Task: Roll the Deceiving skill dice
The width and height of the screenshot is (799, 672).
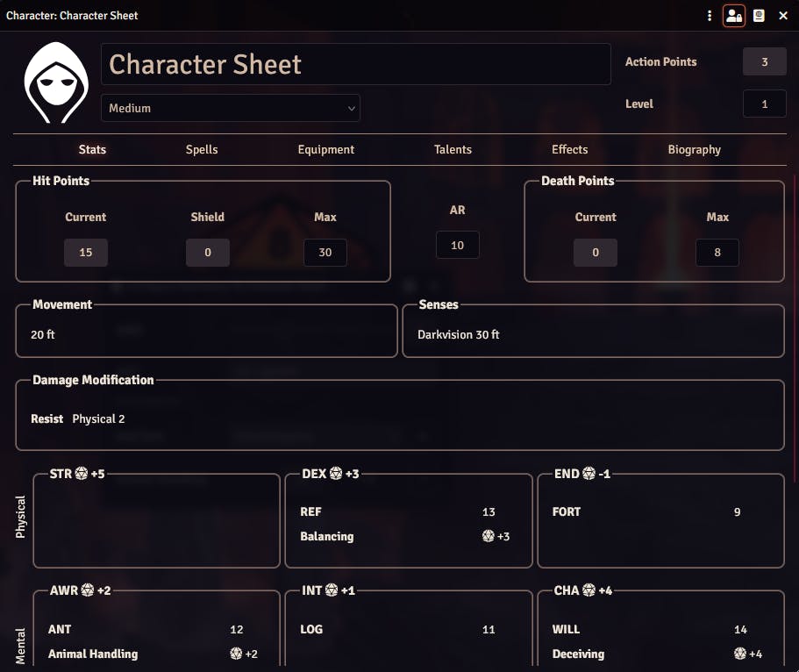Action: [740, 654]
